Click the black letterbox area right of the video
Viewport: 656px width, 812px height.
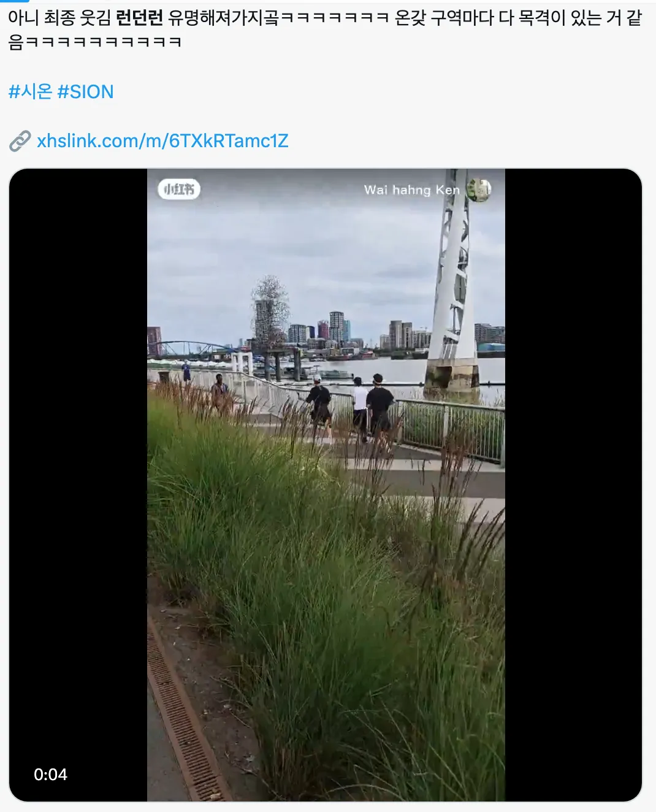tap(573, 485)
